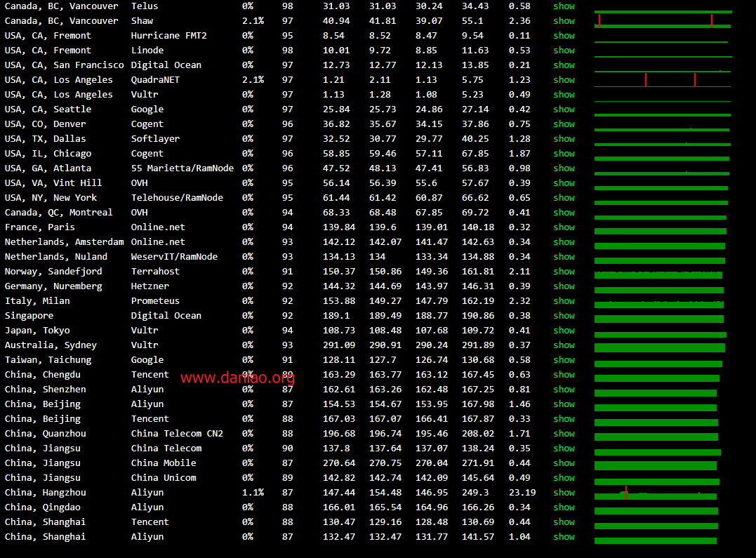
Task: Open show link for QuadraNET Los Angeles
Action: pyautogui.click(x=564, y=79)
